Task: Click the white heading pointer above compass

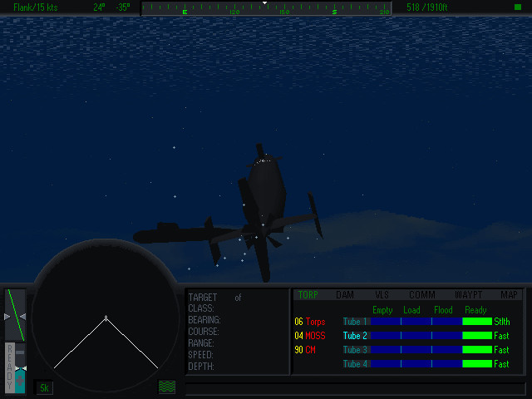Action: pos(265,2)
